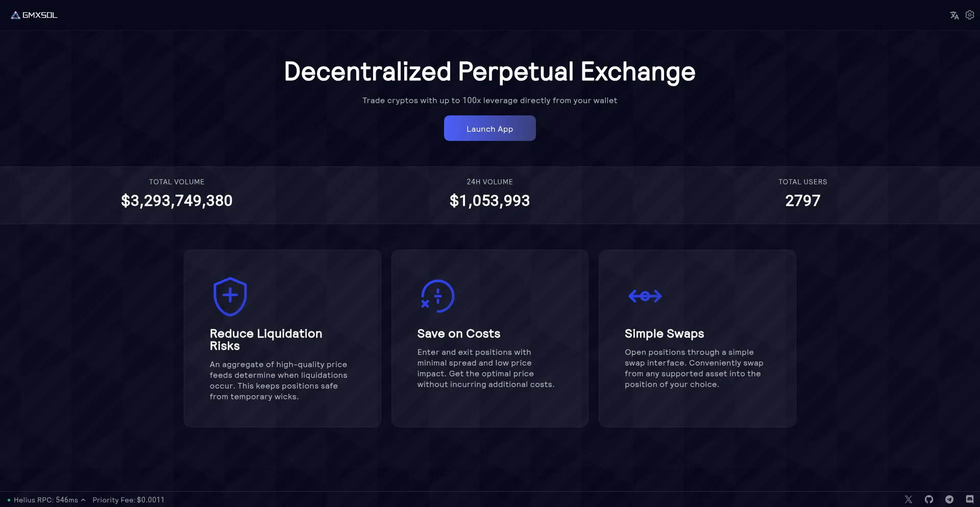Open the GitHub repository icon
The width and height of the screenshot is (980, 507).
[x=929, y=499]
